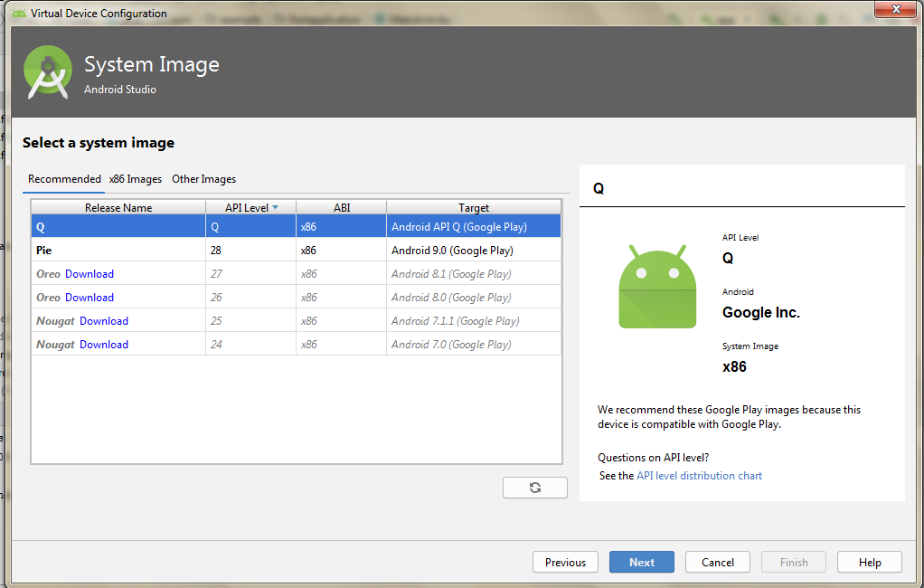Download the Oreo API 26 image

point(90,298)
